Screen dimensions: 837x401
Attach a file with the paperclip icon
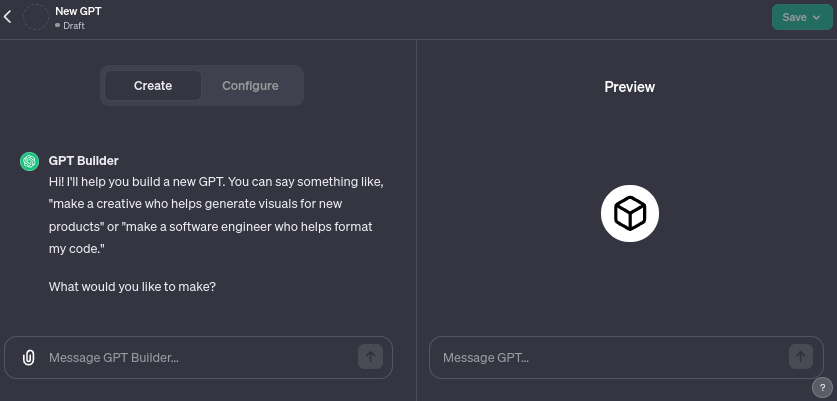click(29, 357)
